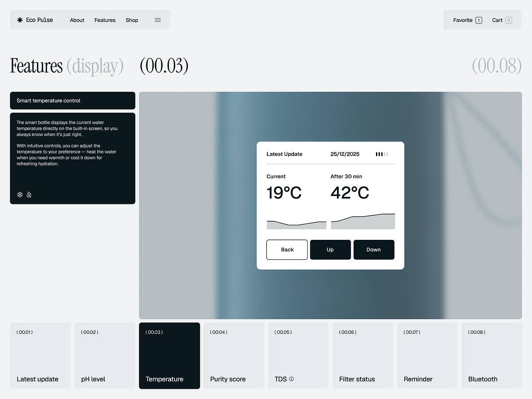Click the Favorite counter badge

point(479,20)
